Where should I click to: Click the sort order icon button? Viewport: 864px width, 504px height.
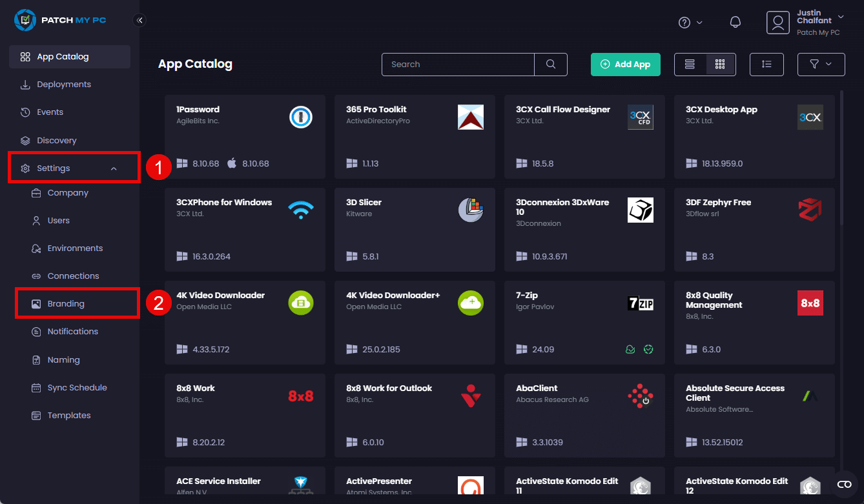(x=766, y=65)
